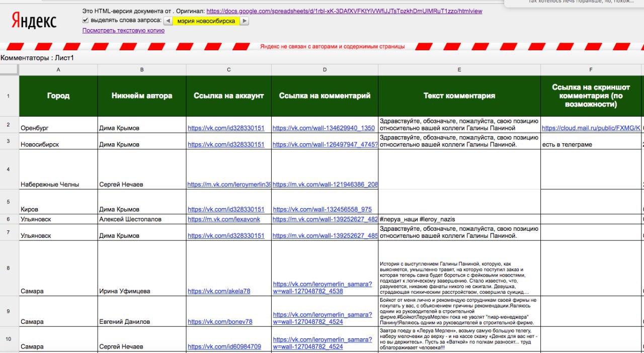Click 'Сергей Нечаев' in the Набережные Челны row

121,185
